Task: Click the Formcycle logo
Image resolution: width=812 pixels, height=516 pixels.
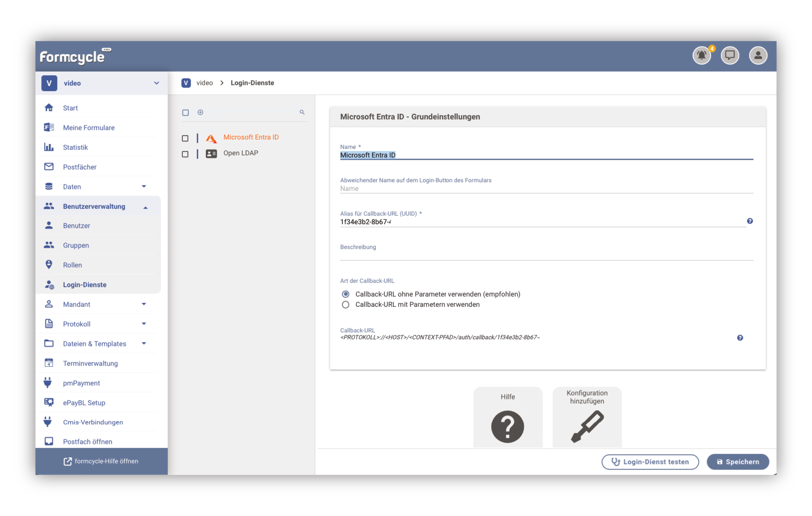Action: pyautogui.click(x=75, y=56)
